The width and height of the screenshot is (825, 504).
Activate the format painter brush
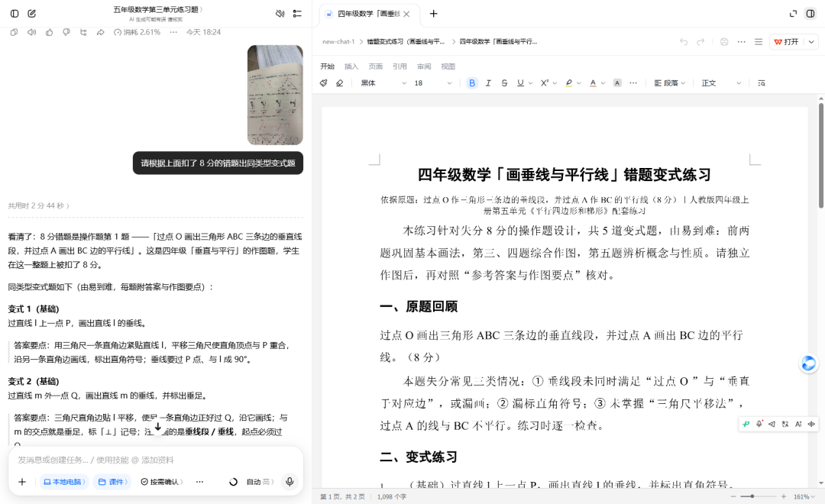[x=324, y=83]
